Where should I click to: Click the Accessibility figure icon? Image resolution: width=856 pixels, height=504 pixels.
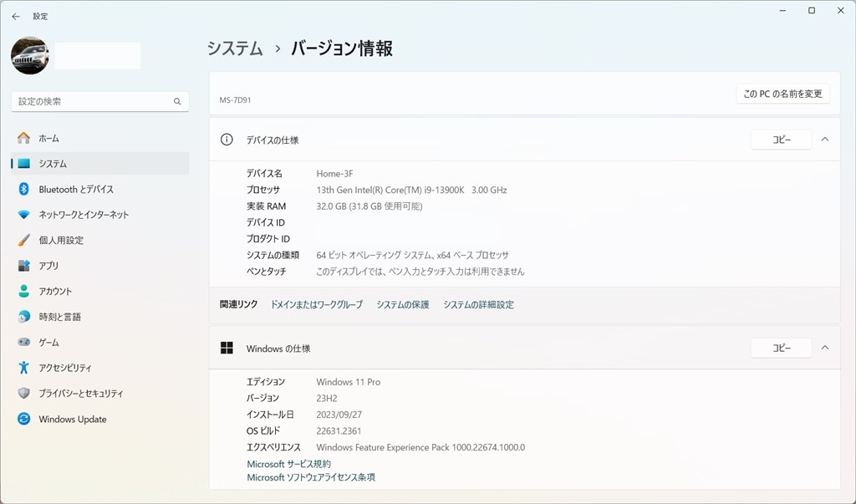coord(23,368)
